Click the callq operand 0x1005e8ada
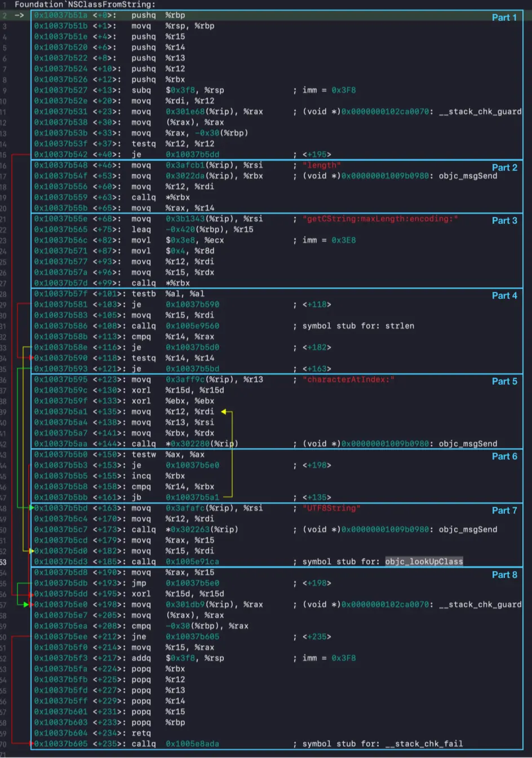Image resolution: width=532 pixels, height=758 pixels. [x=192, y=744]
